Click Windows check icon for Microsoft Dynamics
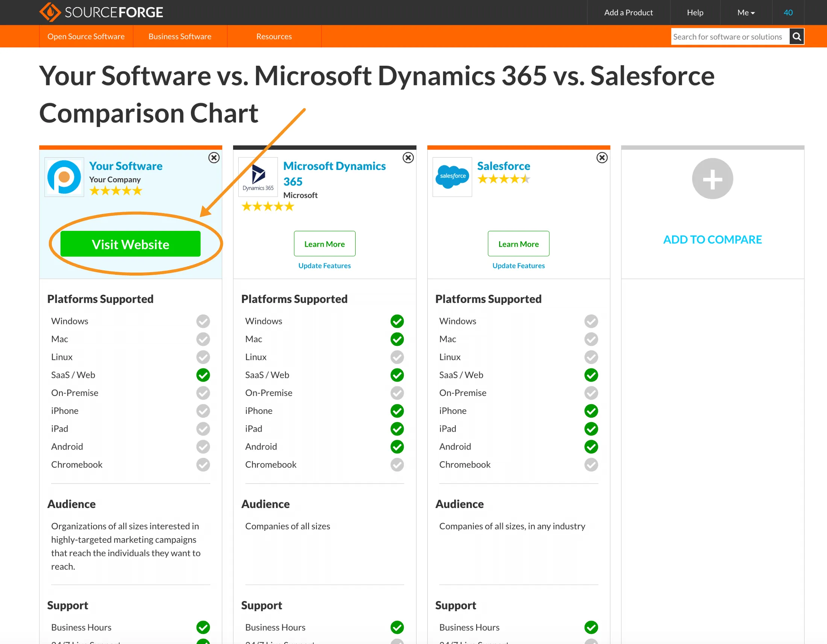 tap(397, 321)
